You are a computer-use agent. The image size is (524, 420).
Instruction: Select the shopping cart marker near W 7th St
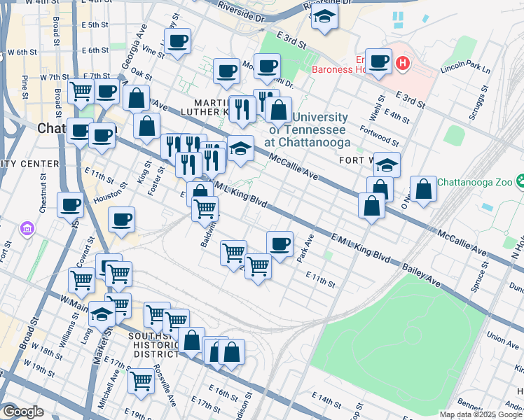(x=82, y=91)
